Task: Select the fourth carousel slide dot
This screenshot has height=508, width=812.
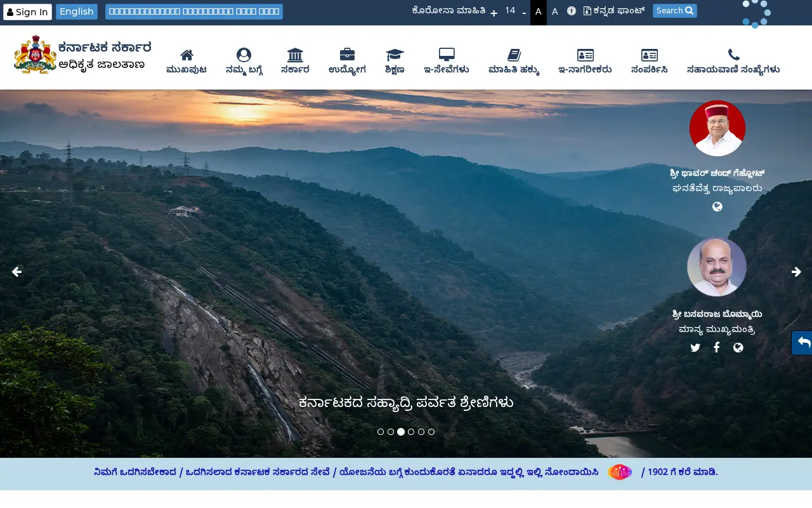Action: click(411, 432)
